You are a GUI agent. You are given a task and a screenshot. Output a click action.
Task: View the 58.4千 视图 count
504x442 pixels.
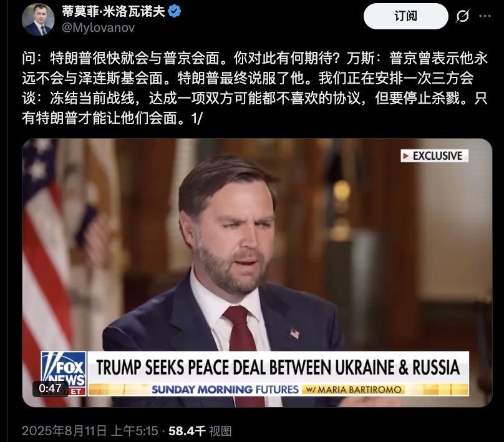tap(200, 431)
